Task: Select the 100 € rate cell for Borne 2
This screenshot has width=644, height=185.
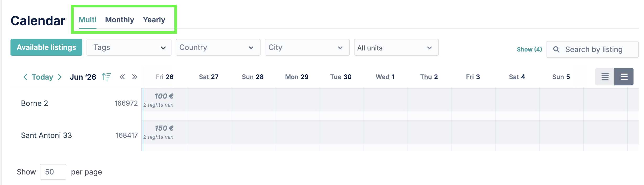Action: click(165, 100)
